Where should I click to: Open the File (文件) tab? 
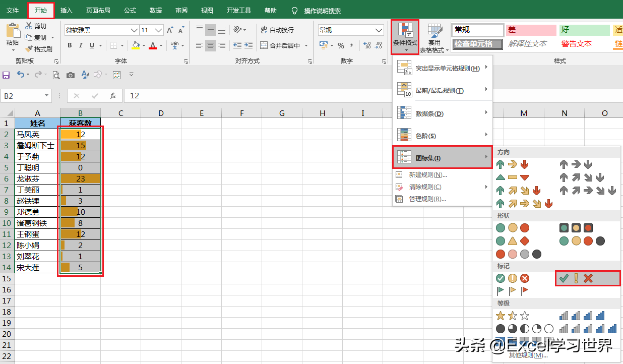[x=13, y=10]
